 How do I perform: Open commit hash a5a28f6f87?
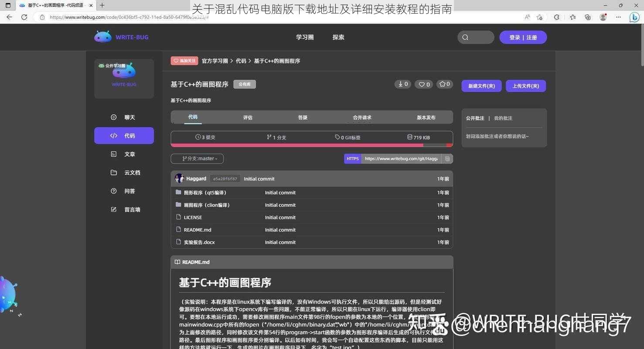(x=225, y=179)
